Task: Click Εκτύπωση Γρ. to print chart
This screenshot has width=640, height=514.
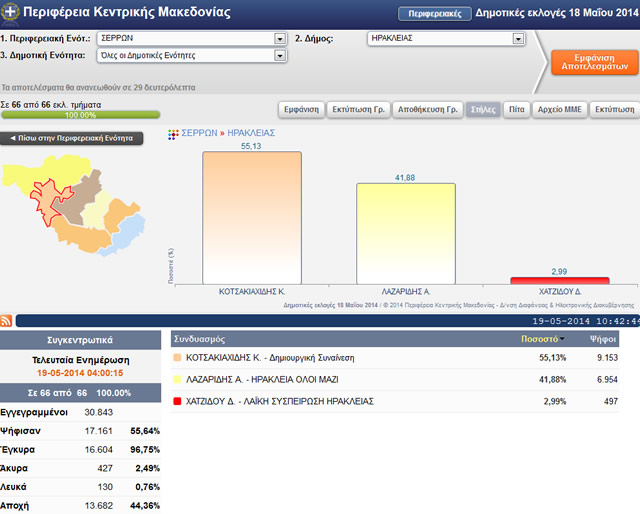Action: [x=357, y=109]
